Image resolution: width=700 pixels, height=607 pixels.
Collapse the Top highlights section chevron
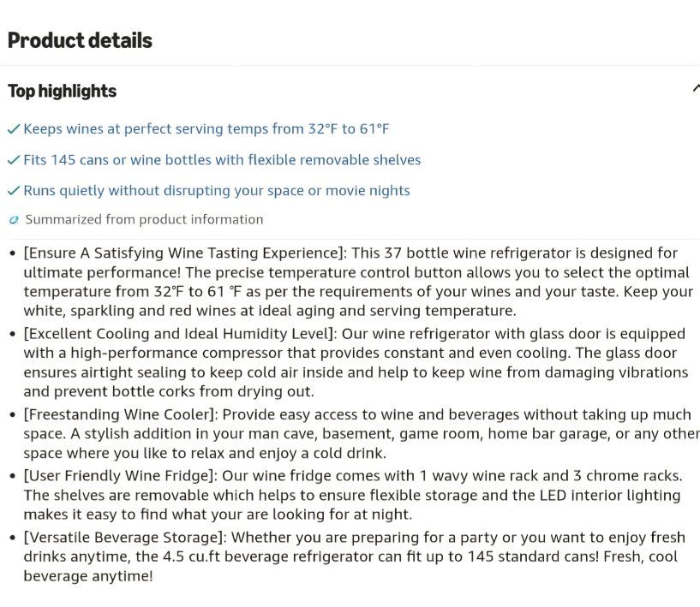696,88
